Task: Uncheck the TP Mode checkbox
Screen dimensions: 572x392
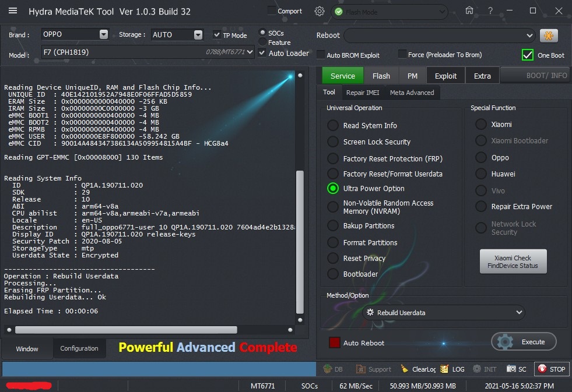Action: 217,34
